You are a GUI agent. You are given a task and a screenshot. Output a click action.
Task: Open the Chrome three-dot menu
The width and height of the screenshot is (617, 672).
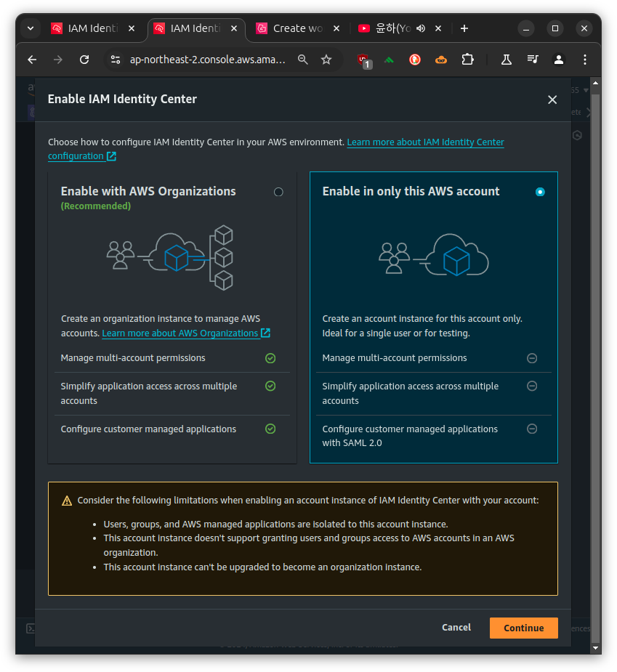[x=585, y=60]
